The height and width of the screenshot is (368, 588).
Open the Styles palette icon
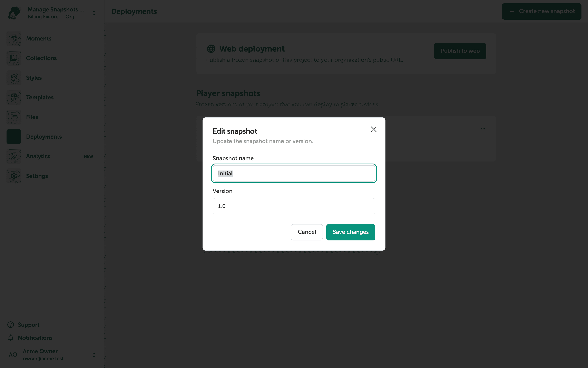click(14, 78)
